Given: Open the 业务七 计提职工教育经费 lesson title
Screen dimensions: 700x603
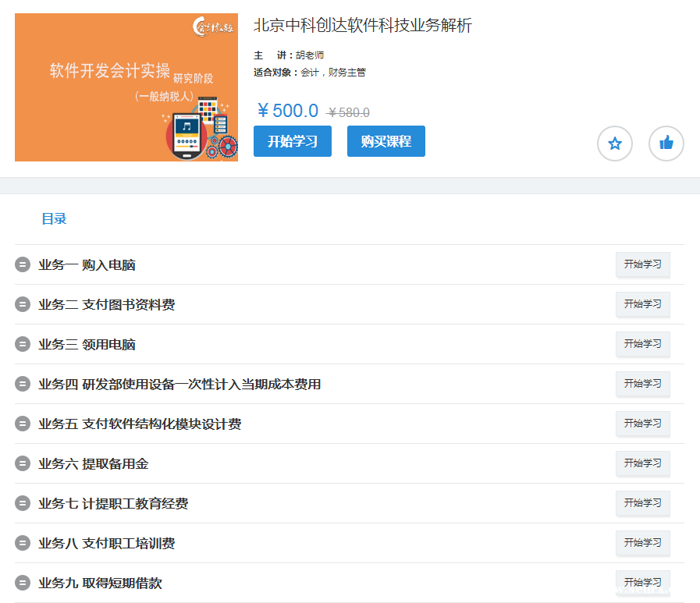Looking at the screenshot, I should tap(113, 504).
